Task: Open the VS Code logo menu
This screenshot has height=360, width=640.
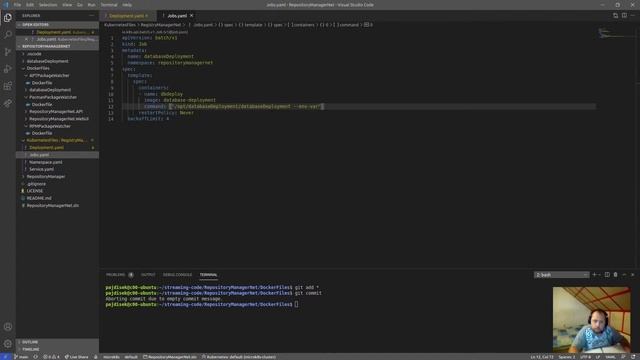Action: coord(6,5)
